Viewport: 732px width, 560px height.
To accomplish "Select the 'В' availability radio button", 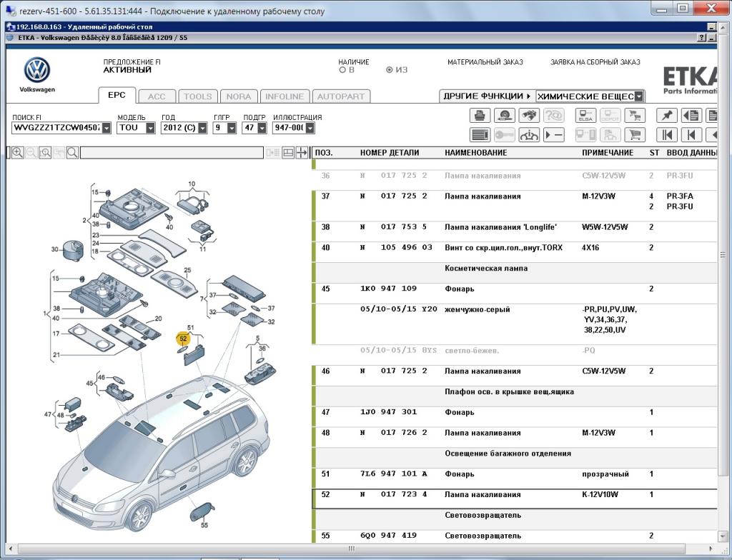I will 342,70.
